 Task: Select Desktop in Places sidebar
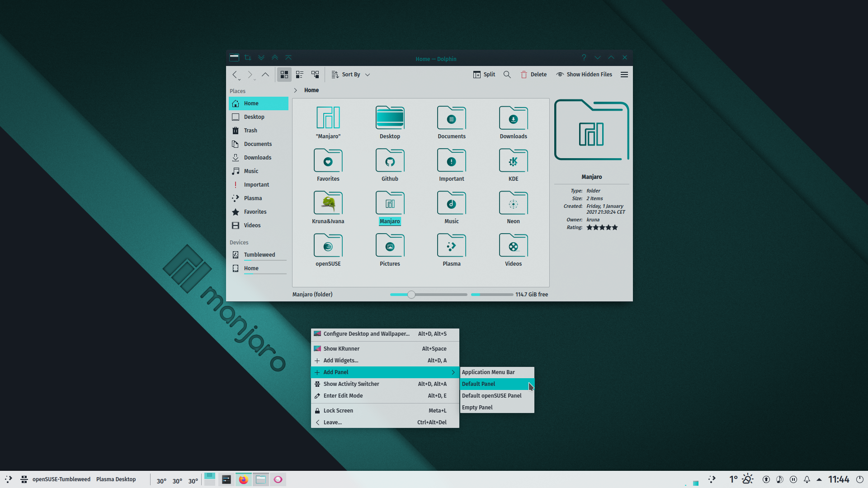[259, 117]
